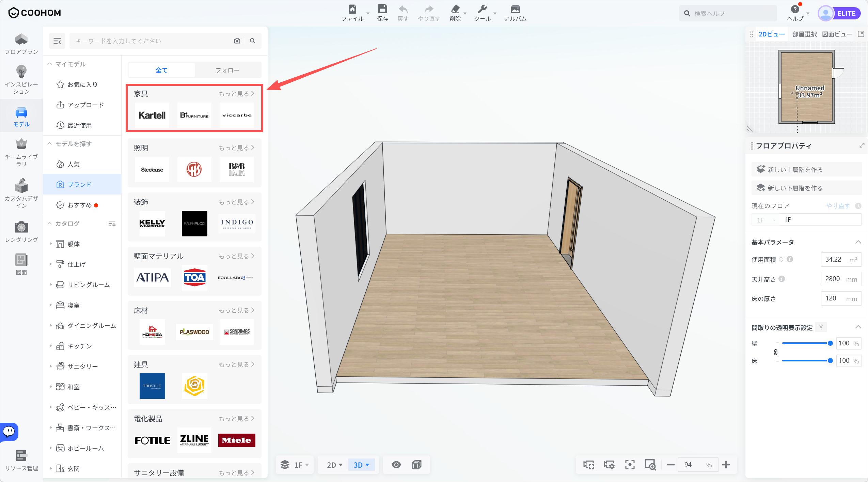Open the 2D view mode dropdown
The height and width of the screenshot is (482, 868).
pyautogui.click(x=334, y=465)
